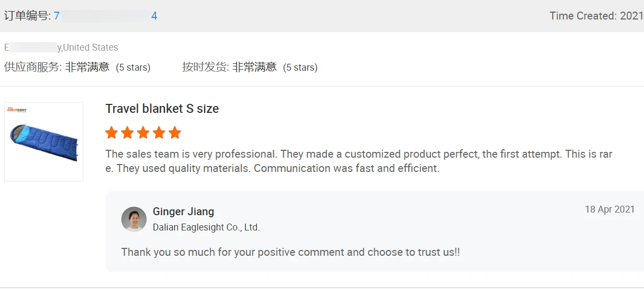
Task: Select the fifth orange rating star
Action: point(175,133)
